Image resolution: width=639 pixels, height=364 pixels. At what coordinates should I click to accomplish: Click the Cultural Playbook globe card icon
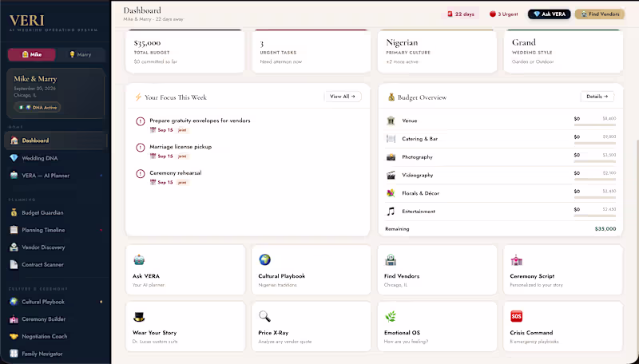[x=265, y=259]
